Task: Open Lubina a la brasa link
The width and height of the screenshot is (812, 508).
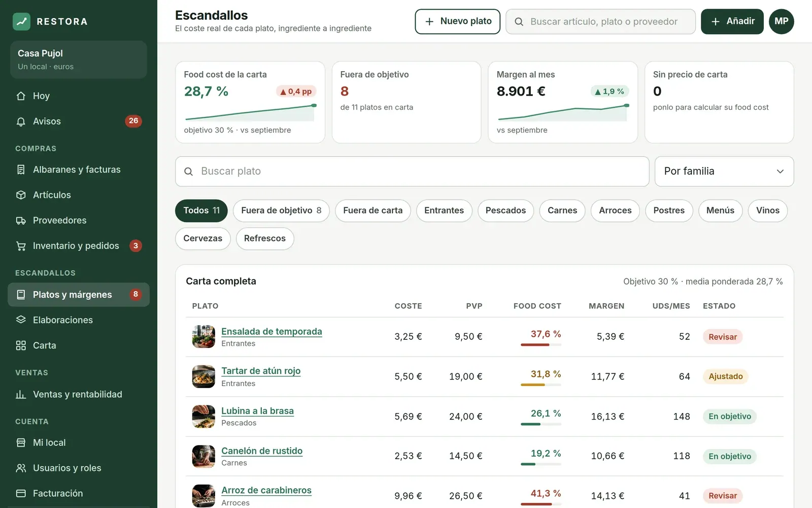Action: (257, 411)
